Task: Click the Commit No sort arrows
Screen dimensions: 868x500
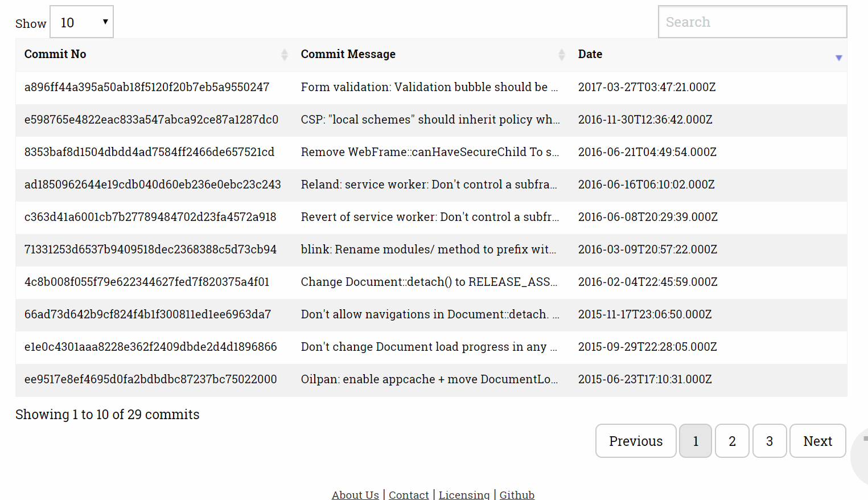Action: click(285, 54)
